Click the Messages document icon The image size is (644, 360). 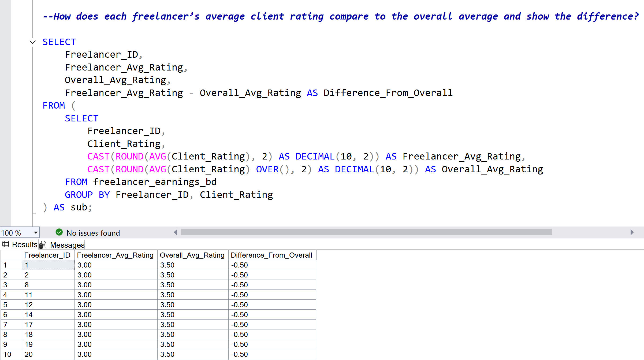pos(43,245)
